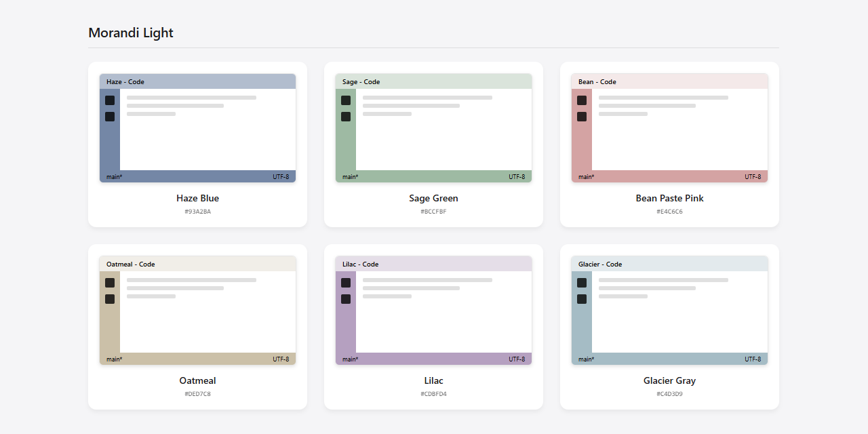Click UTF-8 in Oatmeal status bar
This screenshot has width=868, height=434.
281,359
